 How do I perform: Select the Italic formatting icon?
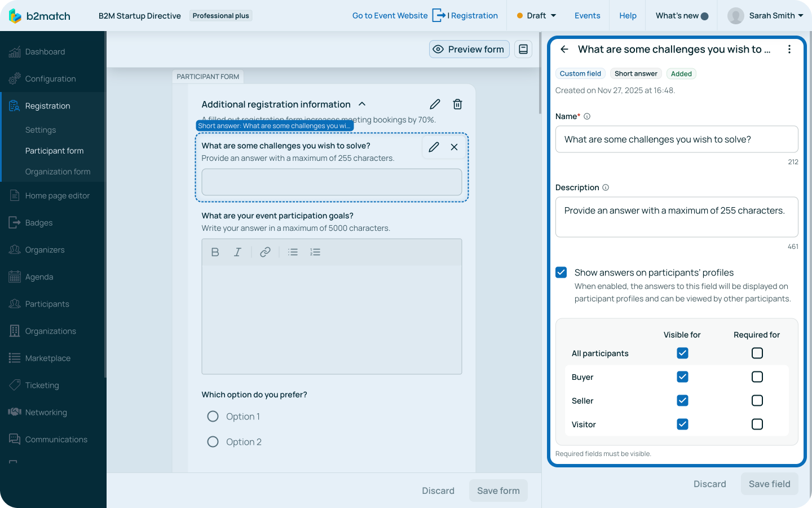[x=237, y=252]
